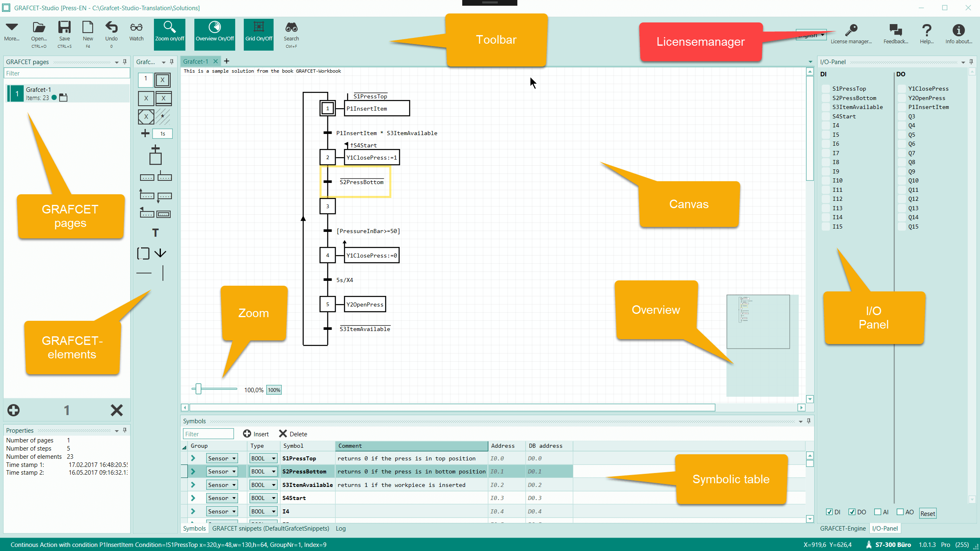Open the Symbols panel dropdown arrow
The width and height of the screenshot is (980, 551).
[x=801, y=422]
